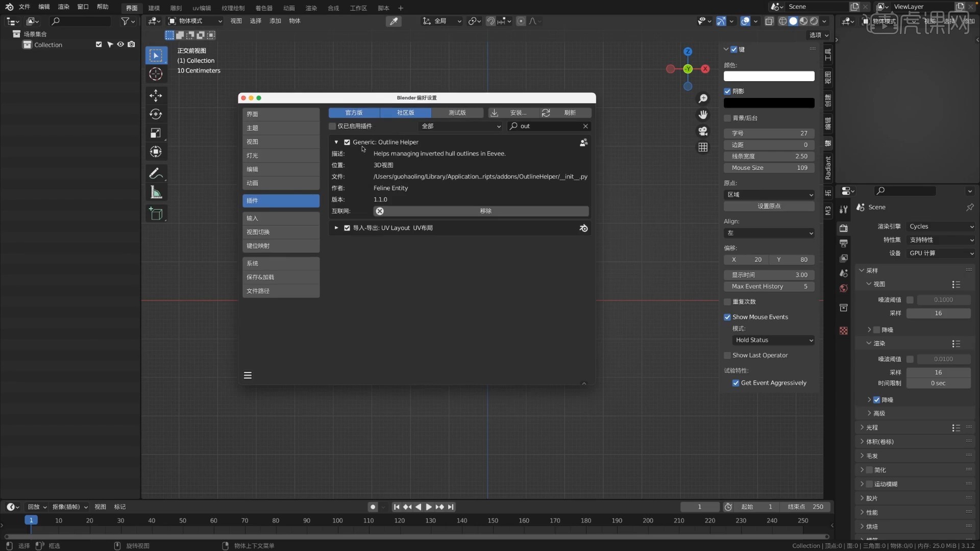Activate the Annotate pencil tool
Image resolution: width=980 pixels, height=551 pixels.
(x=156, y=173)
